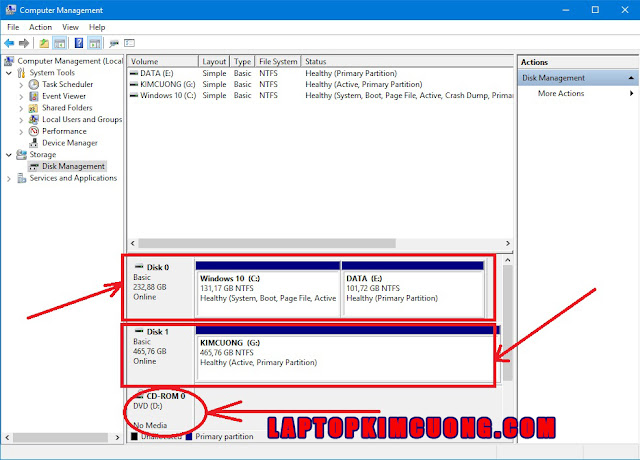Maximize the Computer Management window
The height and width of the screenshot is (460, 640).
(x=595, y=10)
